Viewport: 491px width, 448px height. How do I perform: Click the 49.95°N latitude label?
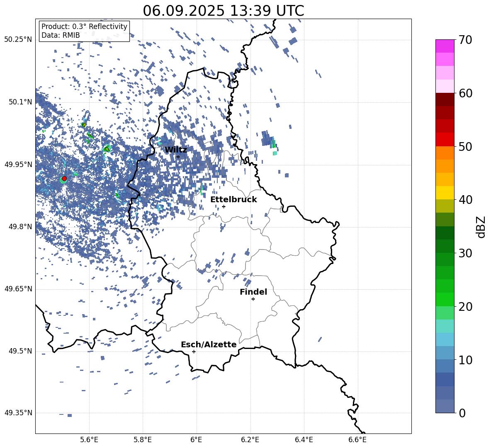point(19,165)
